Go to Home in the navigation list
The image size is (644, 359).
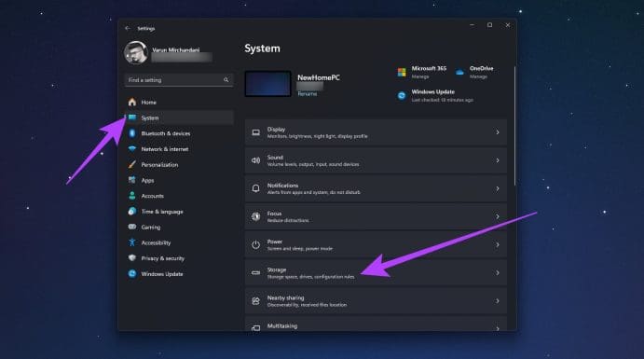pyautogui.click(x=179, y=103)
